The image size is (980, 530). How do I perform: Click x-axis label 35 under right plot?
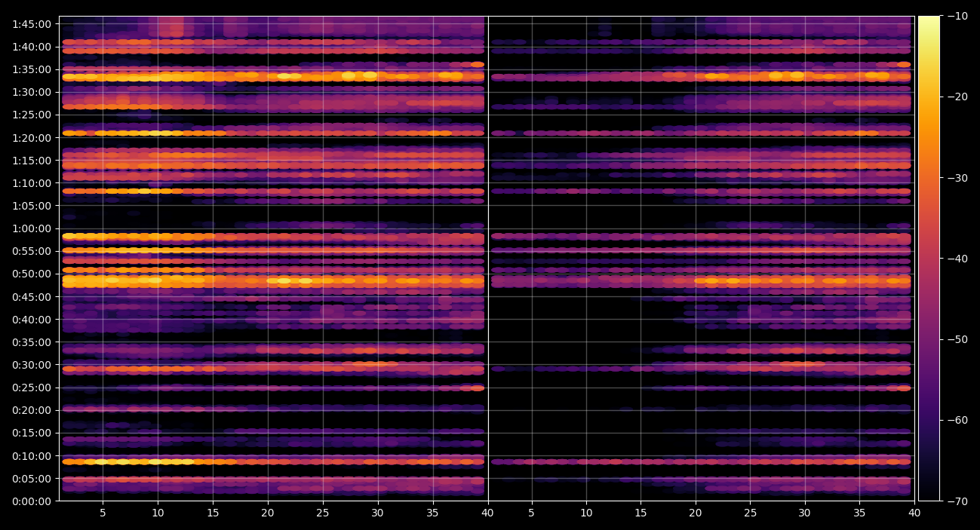(859, 513)
